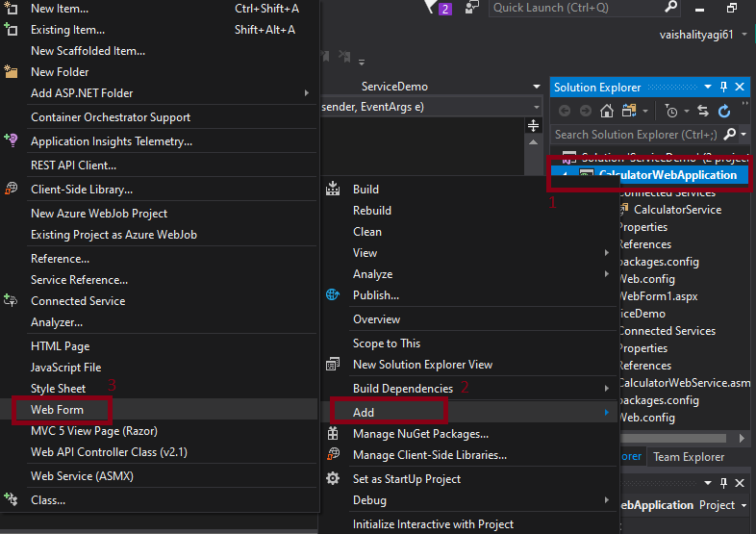Click the Refresh icon in Solution Explorer
Image resolution: width=756 pixels, height=534 pixels.
click(724, 112)
